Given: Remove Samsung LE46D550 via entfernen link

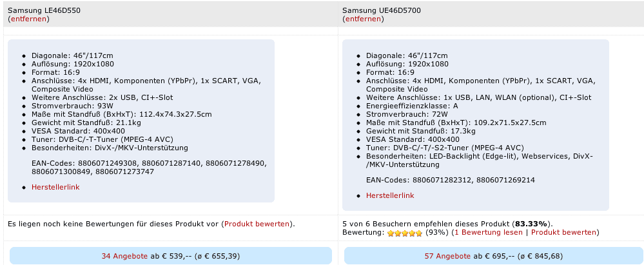Looking at the screenshot, I should 29,19.
